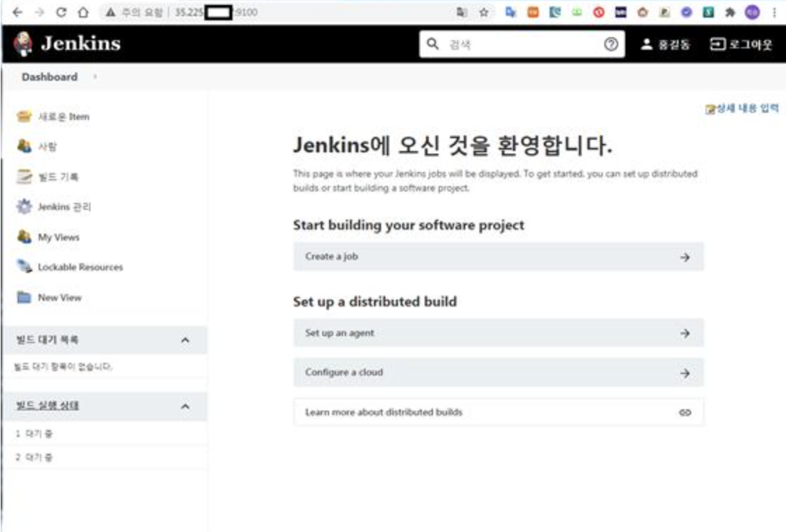Screen dimensions: 786x532
Task: Click the 상세 내용 입력 description link
Action: [742, 108]
